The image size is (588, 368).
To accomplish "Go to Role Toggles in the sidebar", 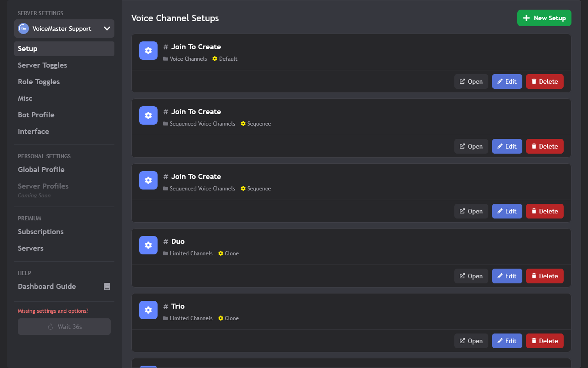I will (x=39, y=82).
